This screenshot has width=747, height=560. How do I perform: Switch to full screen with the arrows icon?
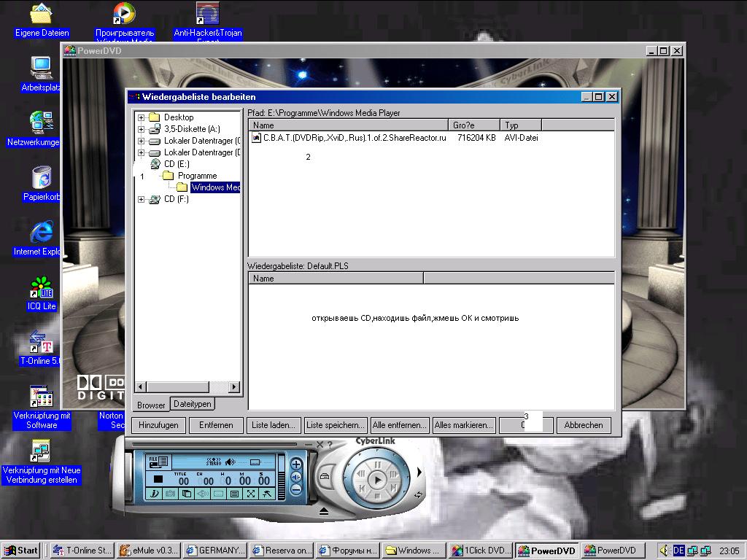[x=251, y=494]
